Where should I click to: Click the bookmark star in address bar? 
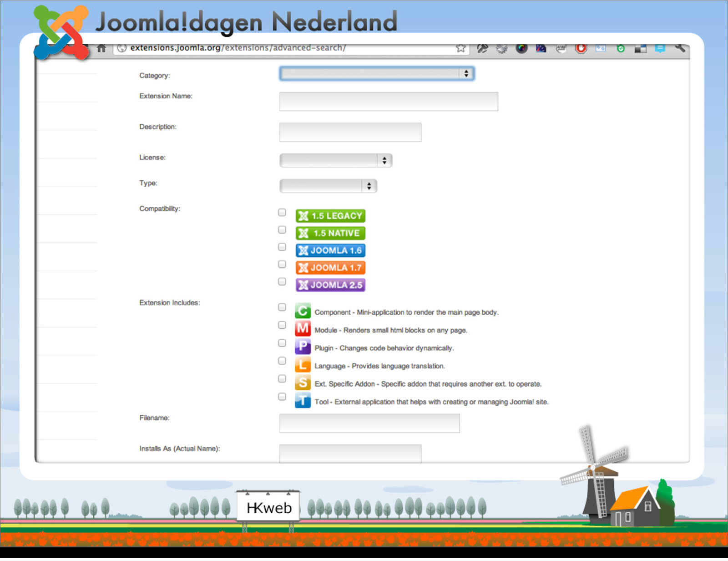[460, 48]
